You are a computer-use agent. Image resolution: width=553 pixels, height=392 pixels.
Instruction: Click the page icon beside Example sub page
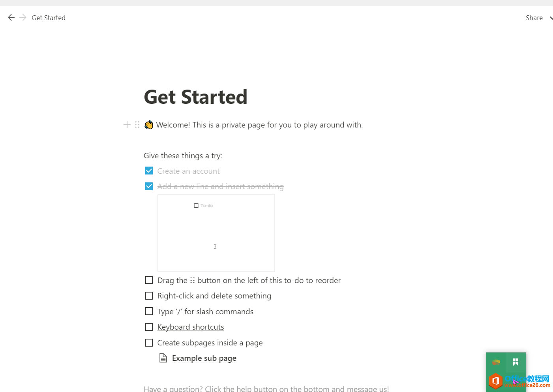click(x=163, y=358)
